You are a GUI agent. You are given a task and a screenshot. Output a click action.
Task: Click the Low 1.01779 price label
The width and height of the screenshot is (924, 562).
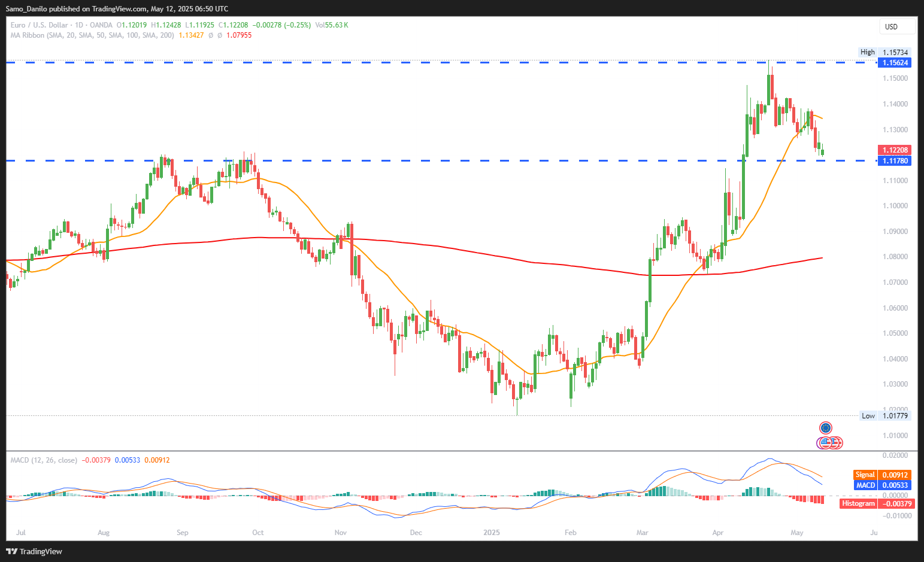(x=884, y=416)
